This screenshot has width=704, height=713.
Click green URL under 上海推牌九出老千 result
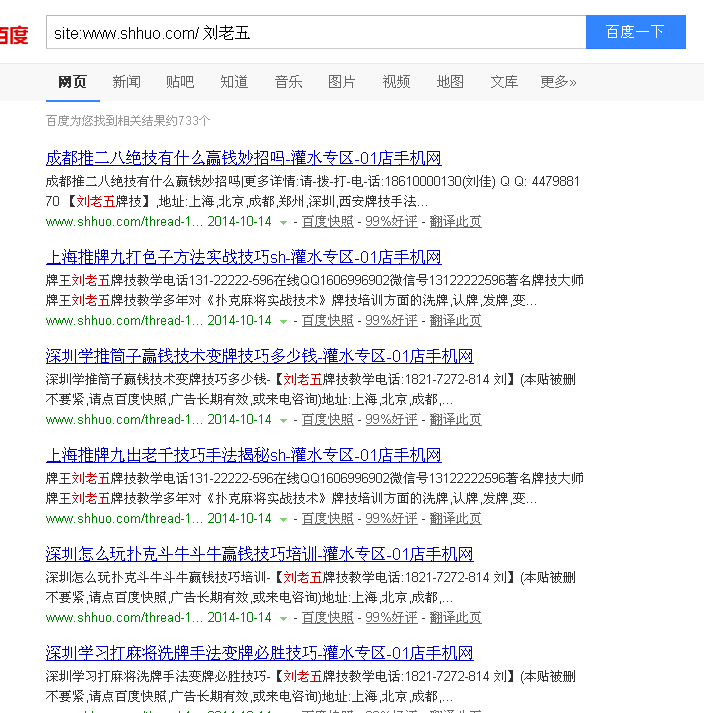pos(124,518)
